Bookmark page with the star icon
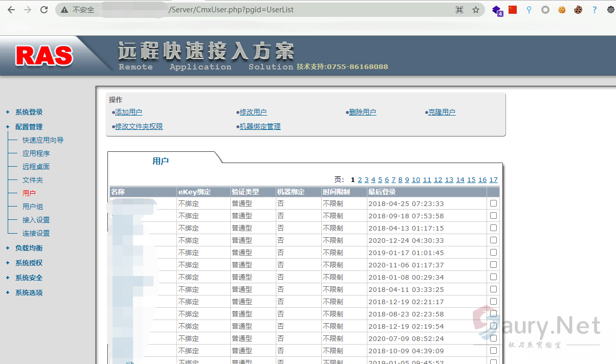The height and width of the screenshot is (364, 616). coord(475,10)
